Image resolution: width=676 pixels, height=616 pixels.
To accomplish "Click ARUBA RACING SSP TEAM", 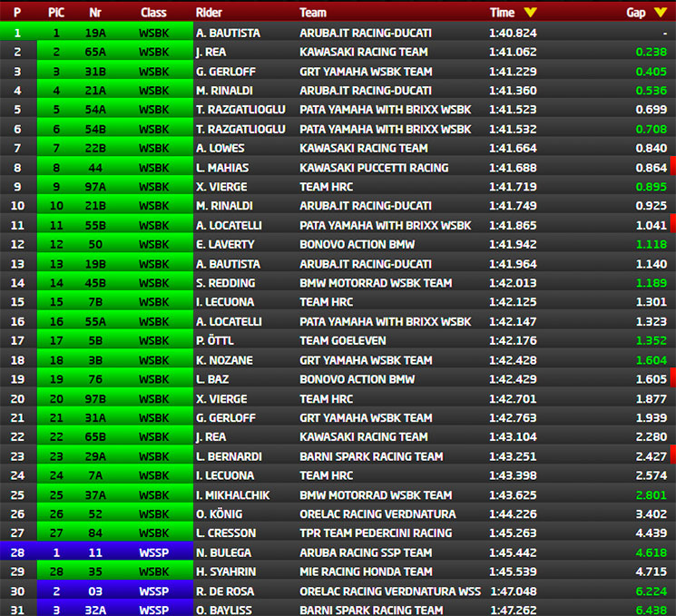I will click(x=366, y=552).
